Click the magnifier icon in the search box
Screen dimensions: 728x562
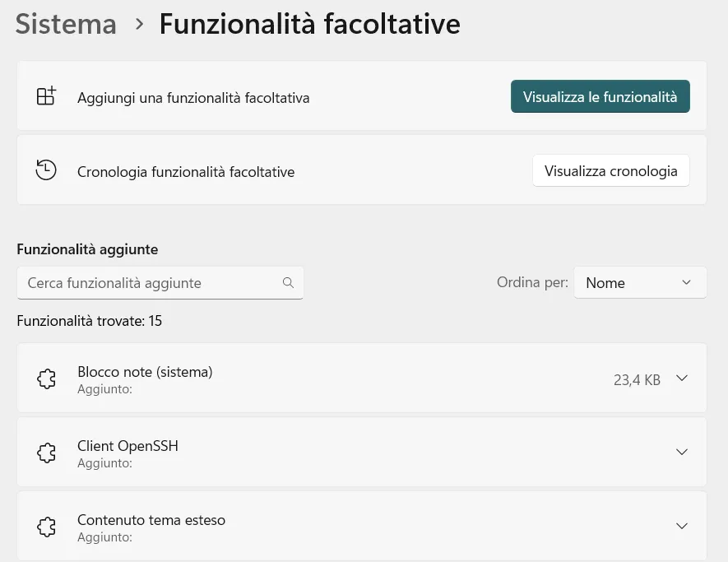288,282
